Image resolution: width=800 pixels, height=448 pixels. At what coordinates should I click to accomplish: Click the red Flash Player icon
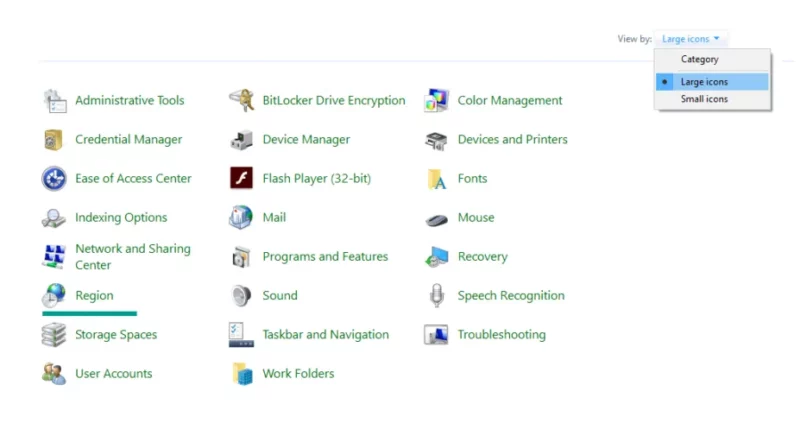point(241,178)
